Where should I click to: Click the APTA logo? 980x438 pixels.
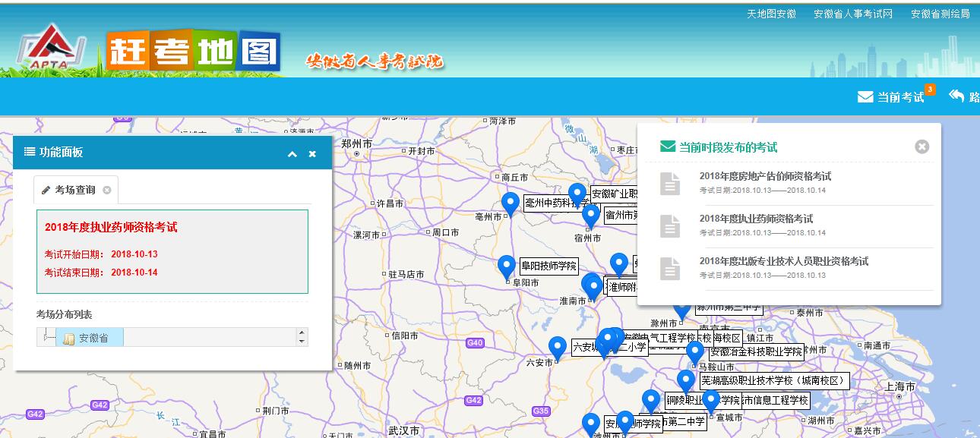[52, 49]
